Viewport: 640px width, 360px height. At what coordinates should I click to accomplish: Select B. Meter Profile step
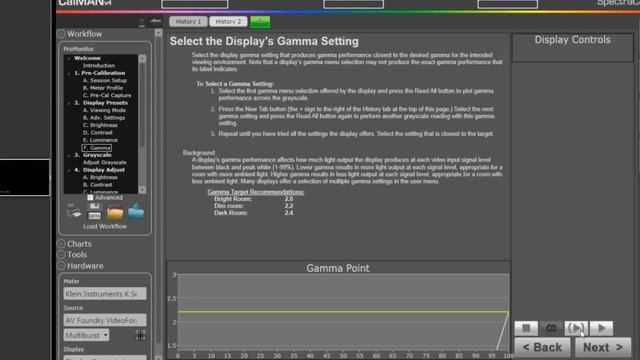pos(103,88)
